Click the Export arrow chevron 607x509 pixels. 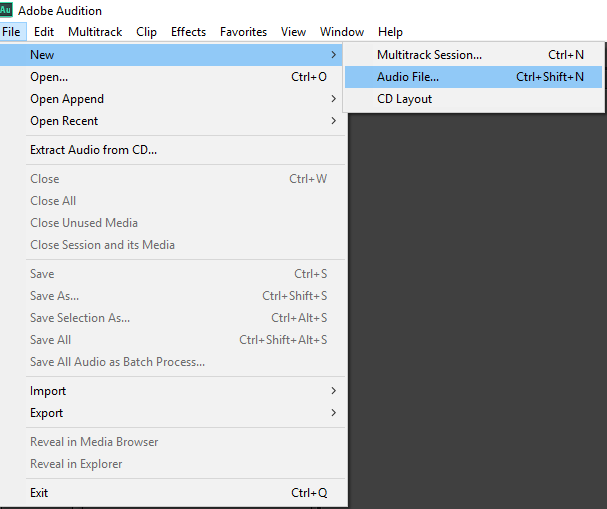(333, 413)
